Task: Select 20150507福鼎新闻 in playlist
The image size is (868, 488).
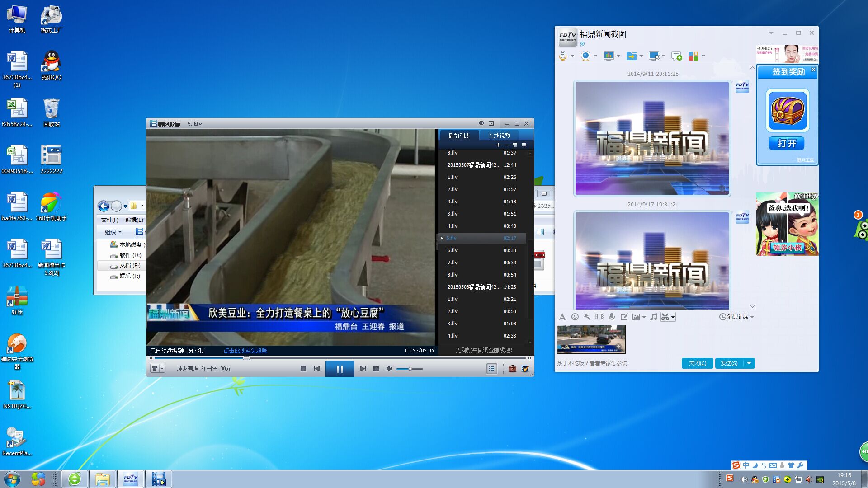Action: point(482,165)
